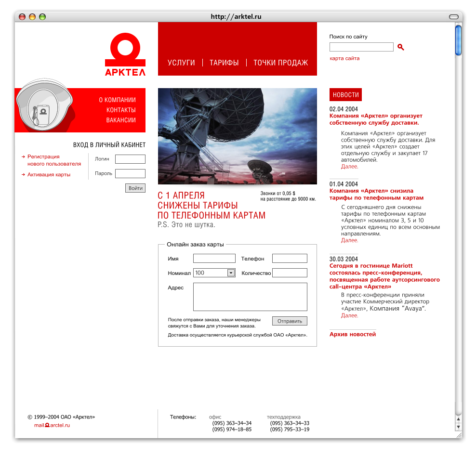The height and width of the screenshot is (456, 476).
Task: Open news about собственную службу доставки
Action: [x=376, y=119]
